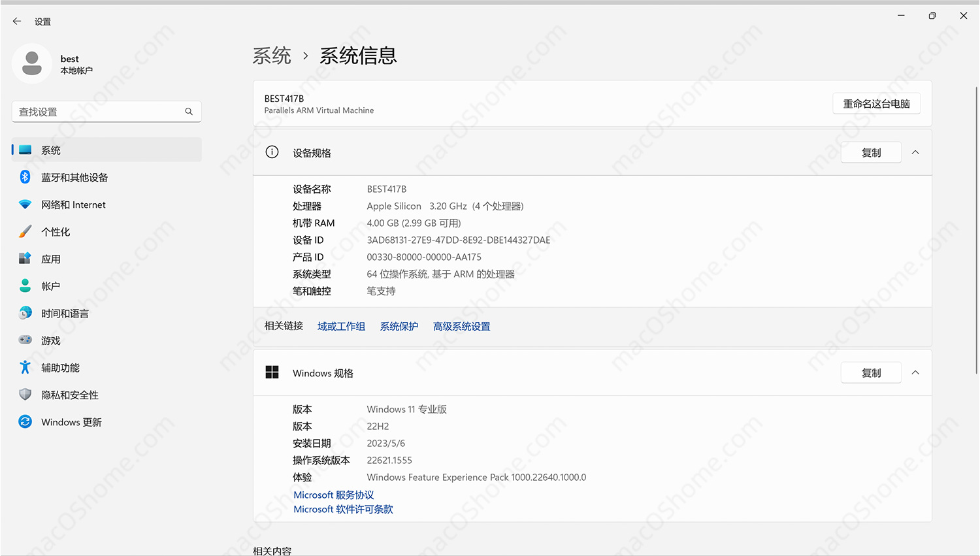Focus the 查找设置 search field
Image resolution: width=980 pixels, height=556 pixels.
(106, 112)
